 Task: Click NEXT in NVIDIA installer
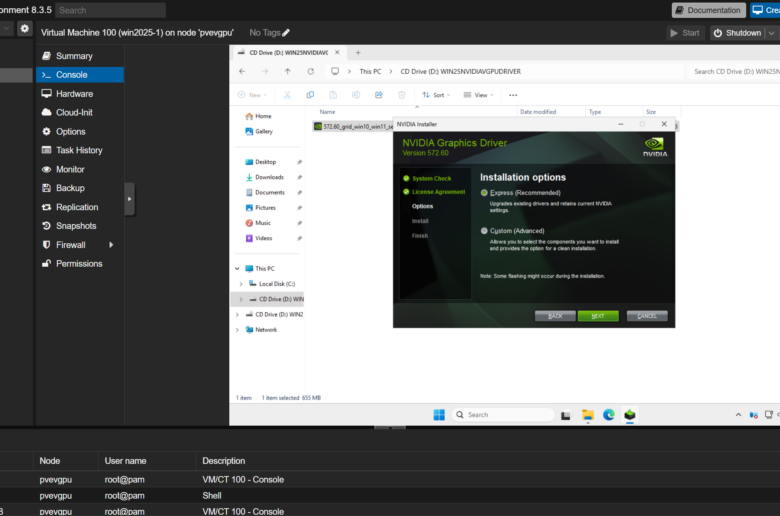[x=598, y=316]
